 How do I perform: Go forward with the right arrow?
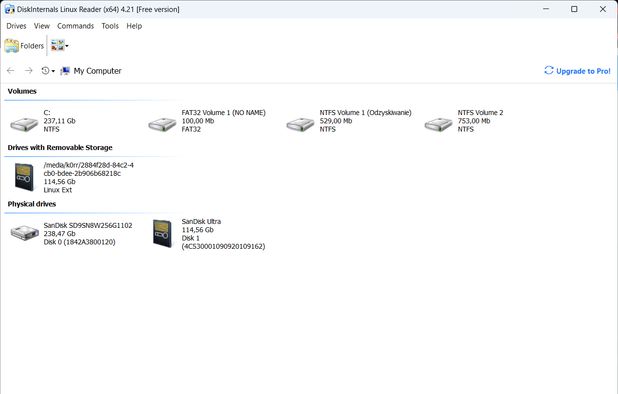point(28,71)
